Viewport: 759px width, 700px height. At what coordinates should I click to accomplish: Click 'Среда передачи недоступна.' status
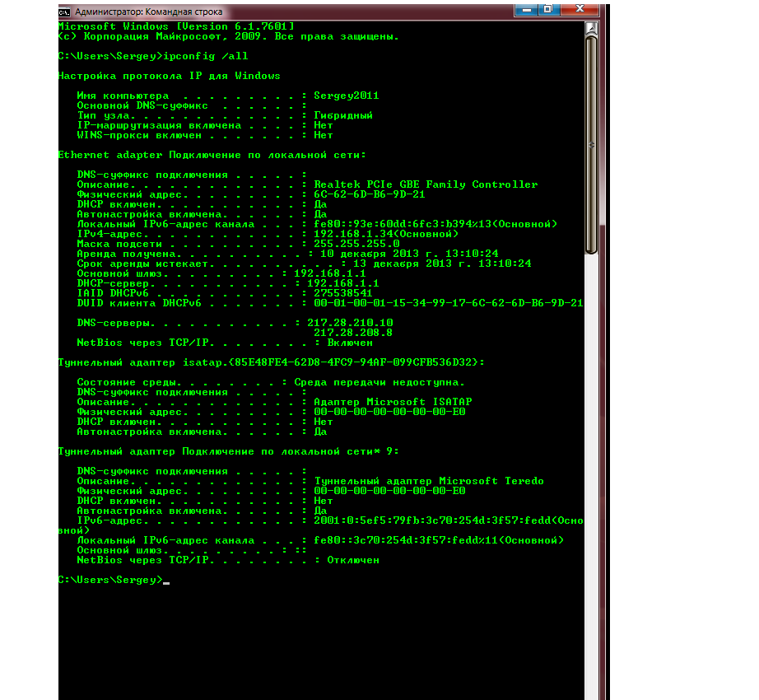click(x=379, y=382)
